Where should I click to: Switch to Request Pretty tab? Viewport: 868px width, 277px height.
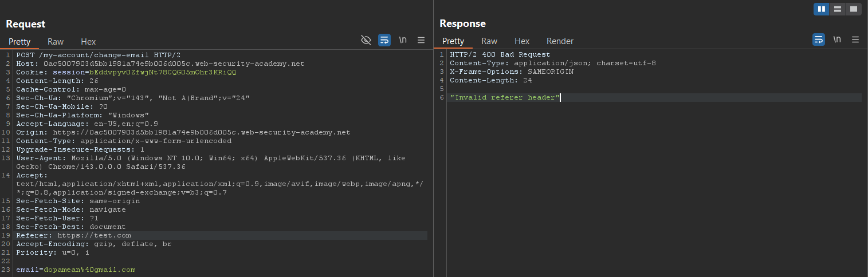coord(19,42)
